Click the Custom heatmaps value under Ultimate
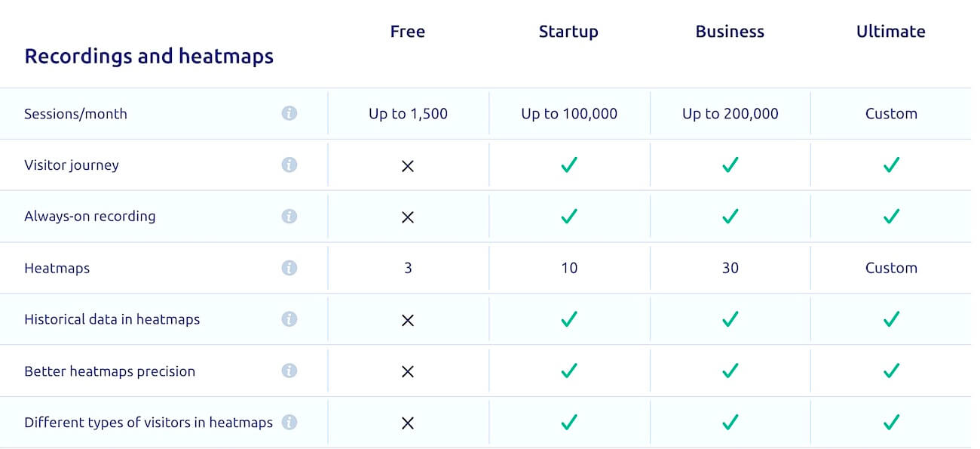 point(891,268)
